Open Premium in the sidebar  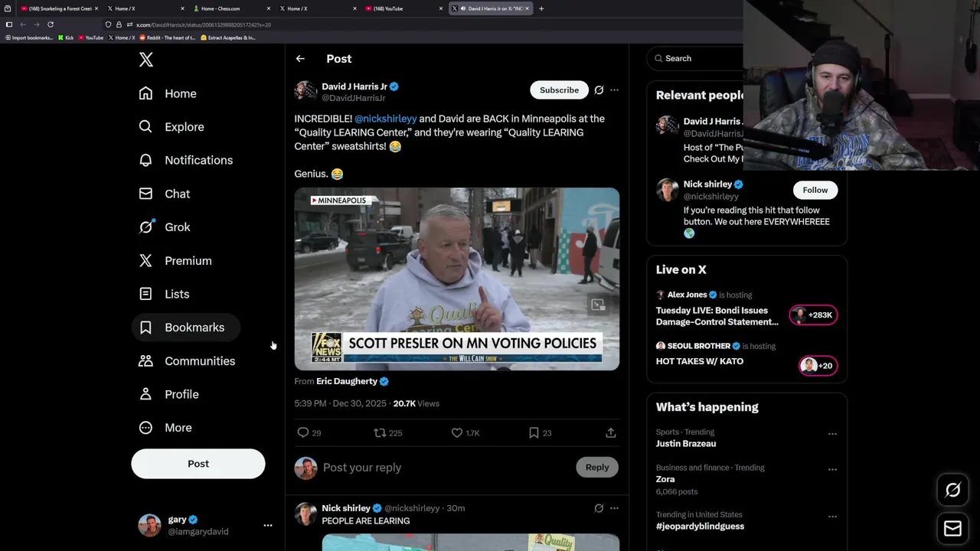[x=175, y=261]
